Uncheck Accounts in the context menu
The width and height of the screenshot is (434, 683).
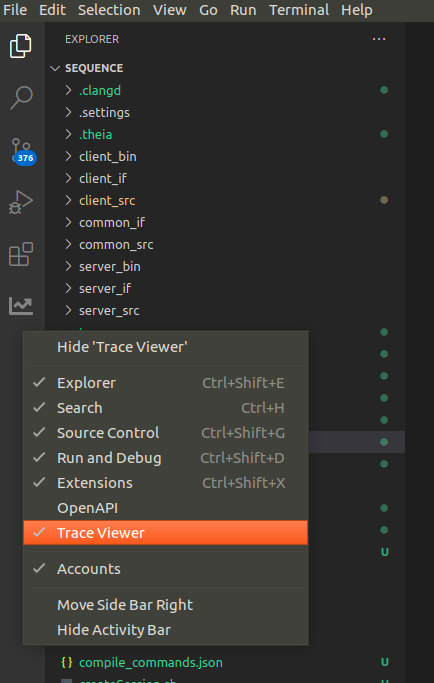[x=166, y=569]
